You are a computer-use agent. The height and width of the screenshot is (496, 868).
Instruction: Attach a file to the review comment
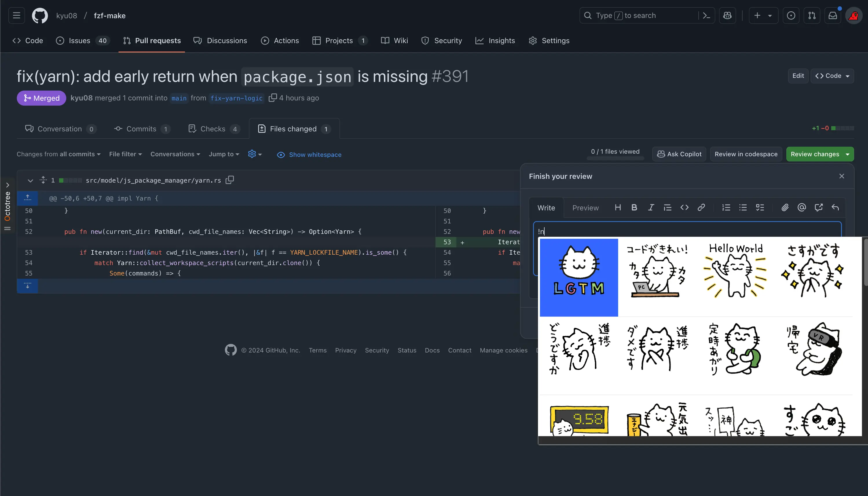(785, 207)
